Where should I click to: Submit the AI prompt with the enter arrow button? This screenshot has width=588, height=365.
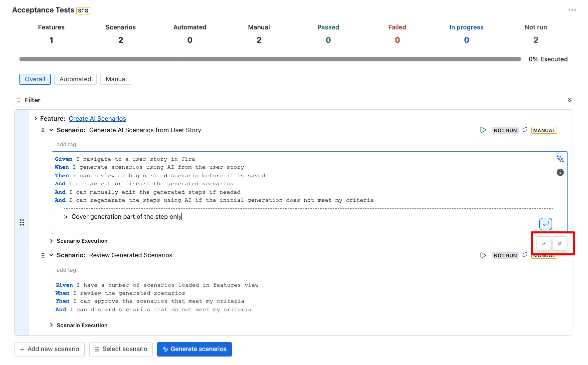[x=545, y=224]
